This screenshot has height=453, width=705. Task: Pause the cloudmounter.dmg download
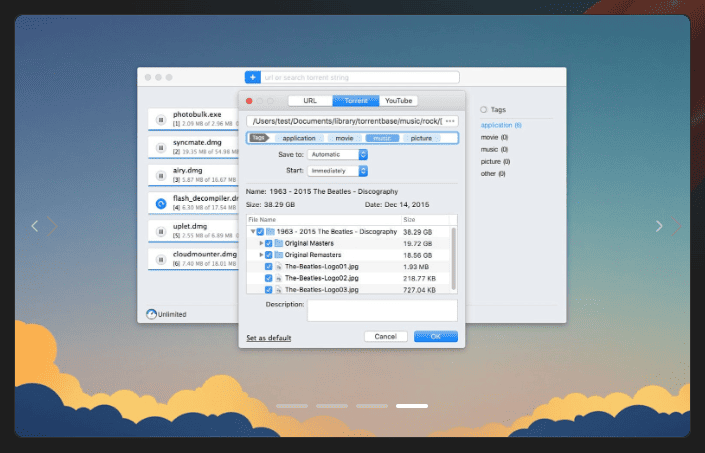coord(161,259)
